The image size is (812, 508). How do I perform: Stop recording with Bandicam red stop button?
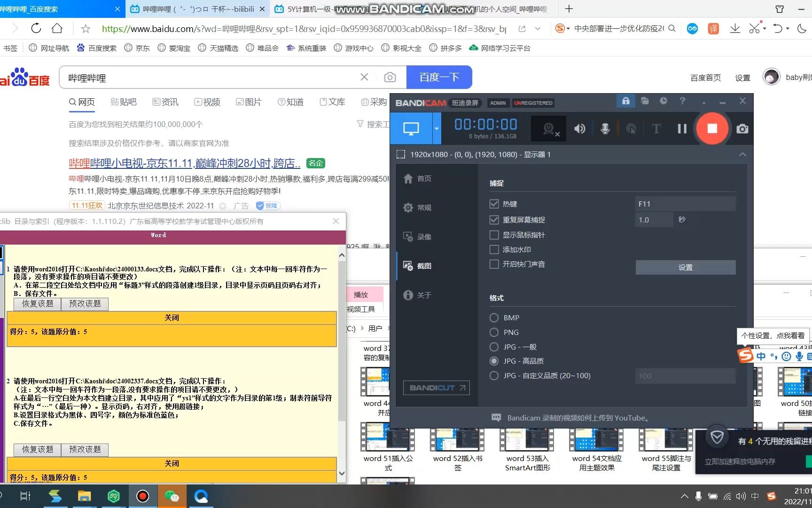[712, 128]
